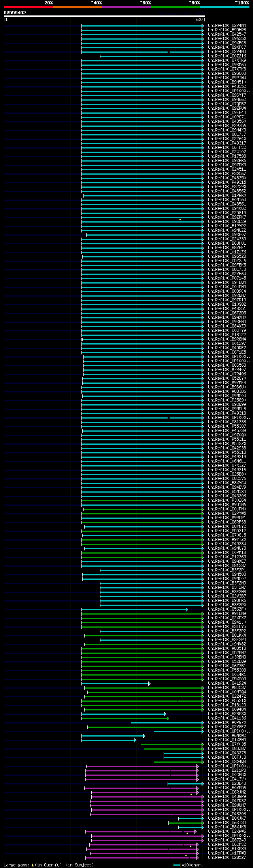This screenshot has width=253, height=868.
Task: Select label UniRef100_Q01297
Action: [227, 343]
